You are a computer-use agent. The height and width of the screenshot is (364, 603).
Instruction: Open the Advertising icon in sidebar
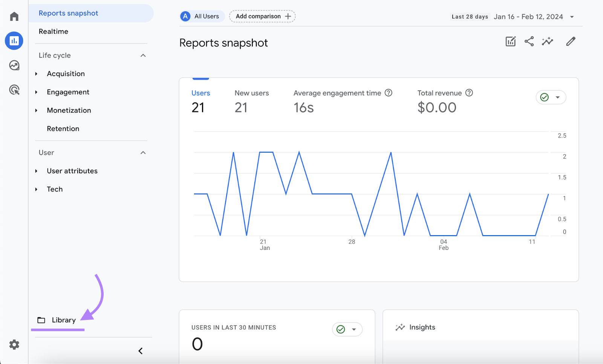(14, 90)
